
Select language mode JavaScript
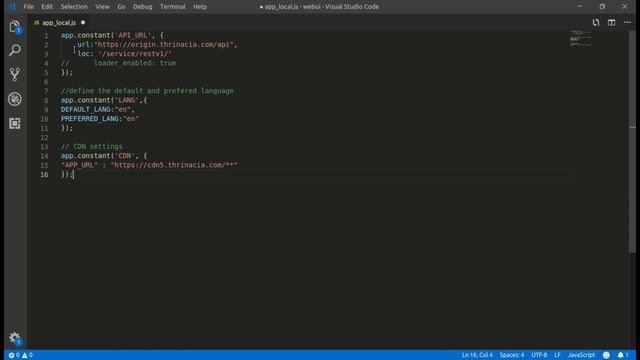[581, 355]
